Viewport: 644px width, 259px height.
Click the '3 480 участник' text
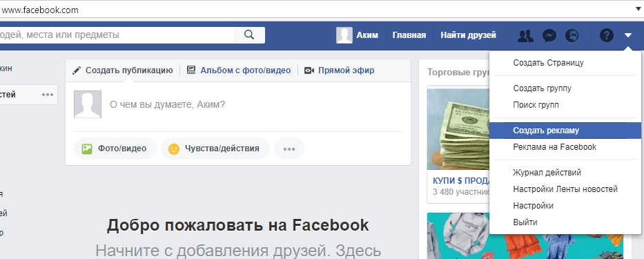[460, 191]
